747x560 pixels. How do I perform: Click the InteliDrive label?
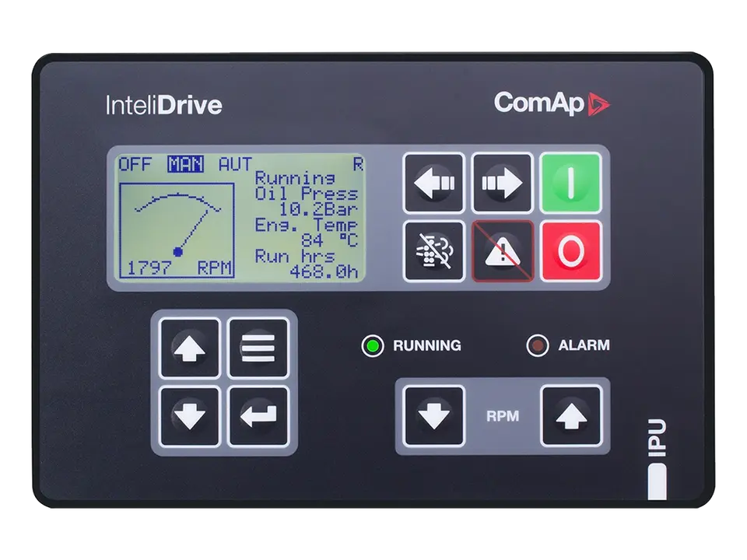pyautogui.click(x=164, y=105)
